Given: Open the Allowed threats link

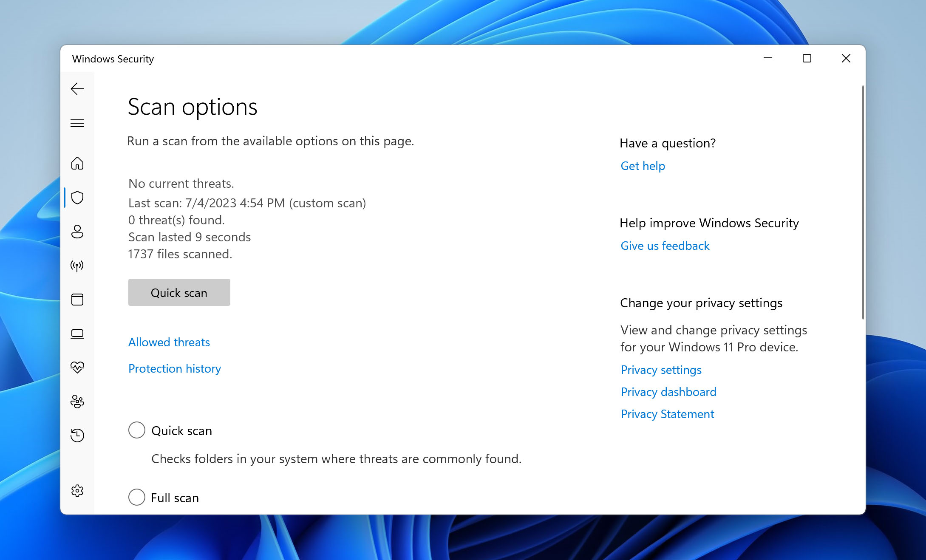Looking at the screenshot, I should pos(169,342).
